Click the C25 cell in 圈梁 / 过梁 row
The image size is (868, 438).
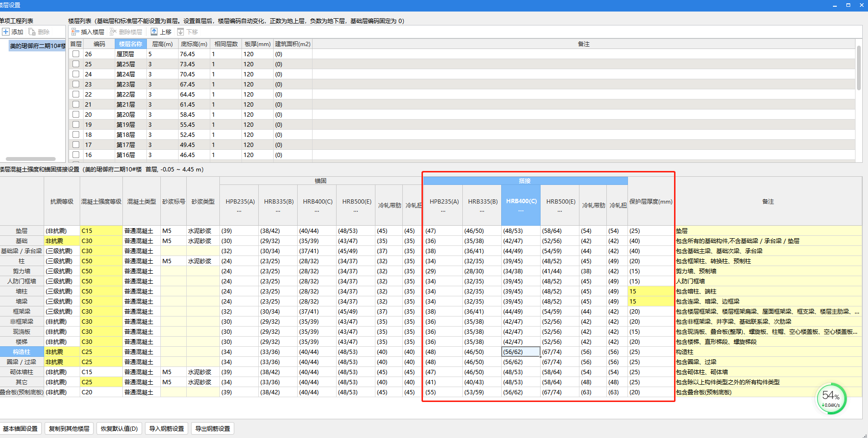(101, 362)
